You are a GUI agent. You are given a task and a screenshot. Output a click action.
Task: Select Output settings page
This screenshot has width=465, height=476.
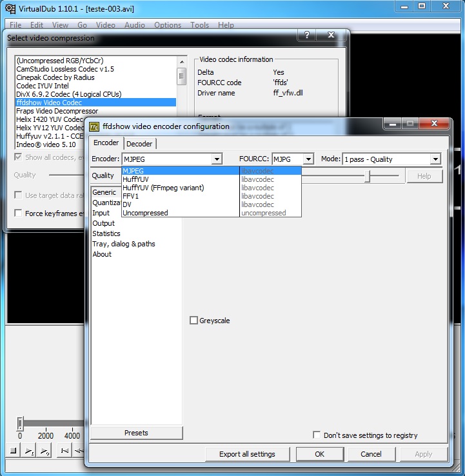tap(103, 223)
